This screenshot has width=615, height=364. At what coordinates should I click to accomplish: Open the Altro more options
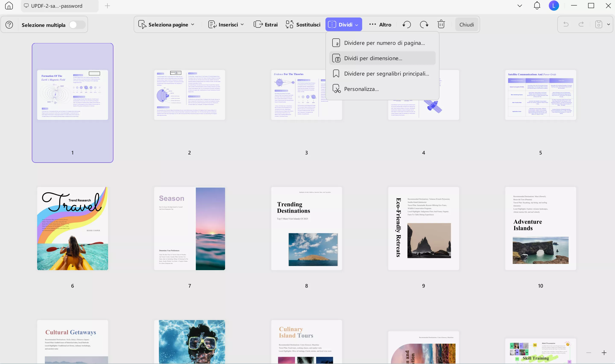point(380,25)
